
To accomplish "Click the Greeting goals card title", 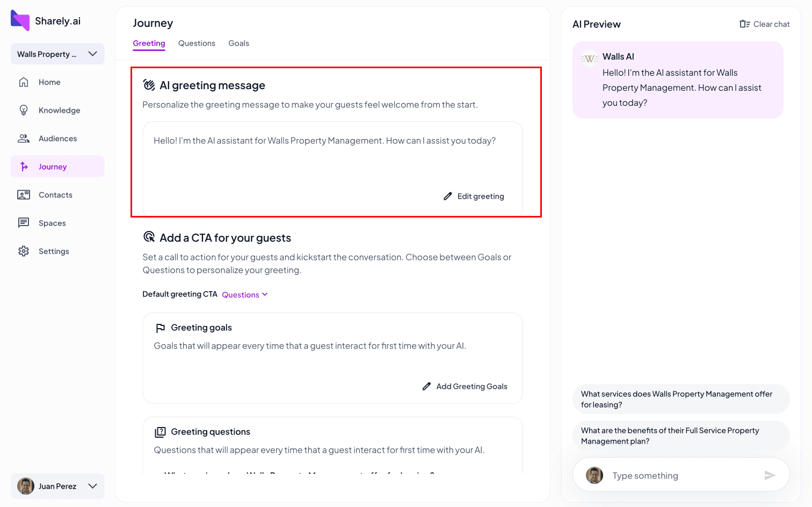I will [201, 328].
